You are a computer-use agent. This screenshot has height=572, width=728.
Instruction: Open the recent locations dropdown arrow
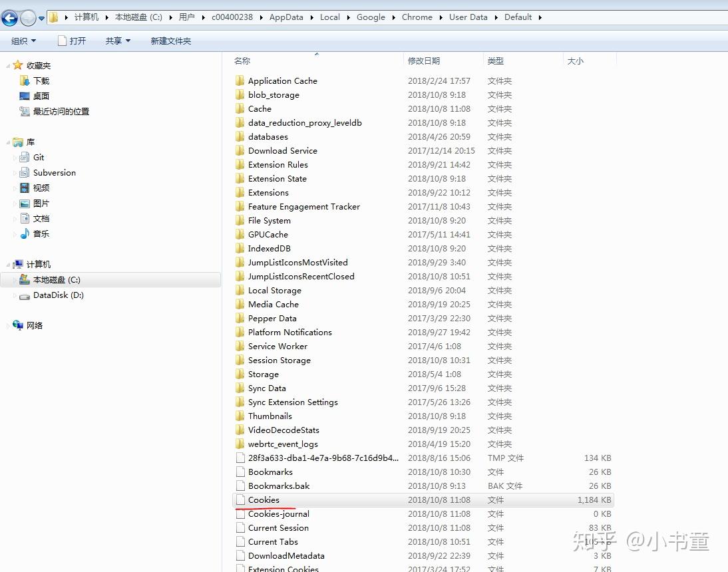coord(41,19)
